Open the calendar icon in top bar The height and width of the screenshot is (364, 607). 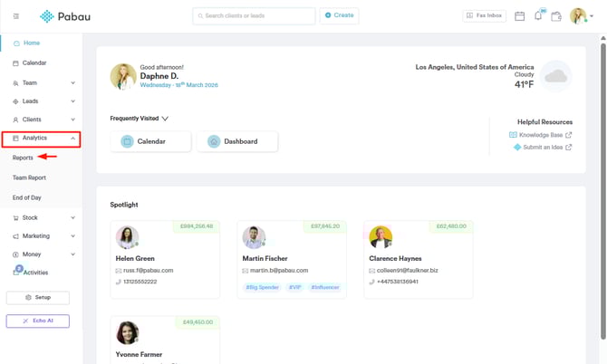point(520,16)
